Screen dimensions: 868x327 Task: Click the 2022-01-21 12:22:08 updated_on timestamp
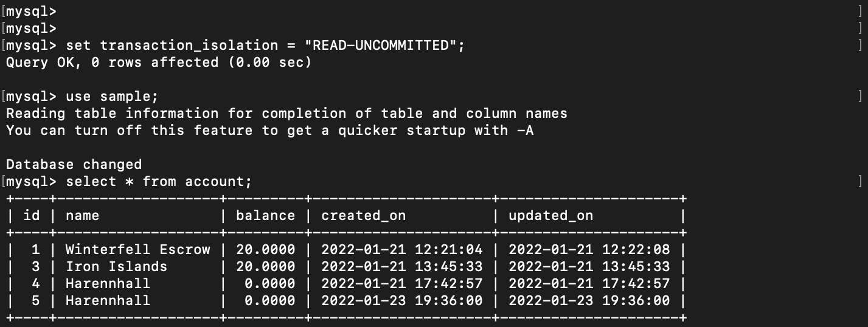589,249
